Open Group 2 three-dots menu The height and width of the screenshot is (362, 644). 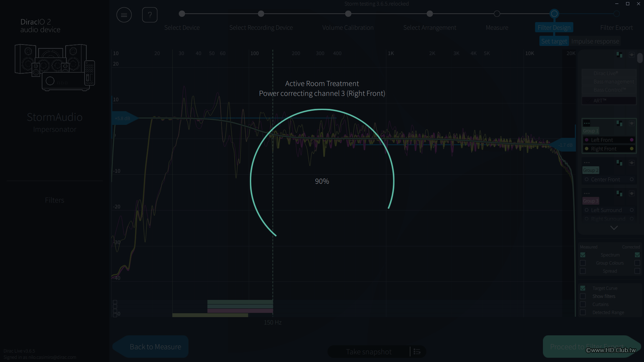(x=586, y=162)
